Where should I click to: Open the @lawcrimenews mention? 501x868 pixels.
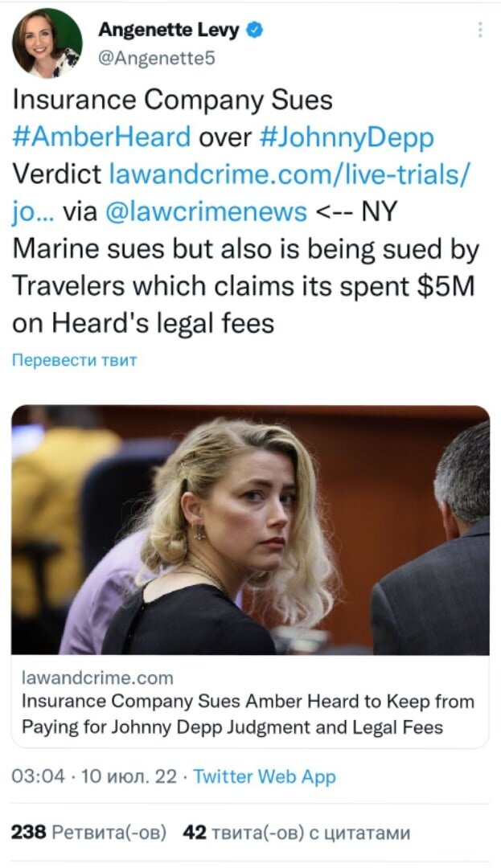pyautogui.click(x=205, y=211)
